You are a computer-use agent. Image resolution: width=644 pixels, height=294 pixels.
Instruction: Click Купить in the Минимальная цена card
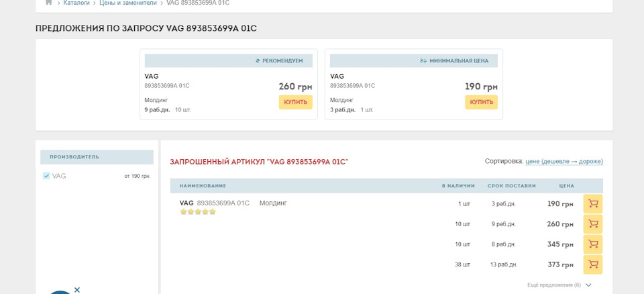tap(482, 103)
